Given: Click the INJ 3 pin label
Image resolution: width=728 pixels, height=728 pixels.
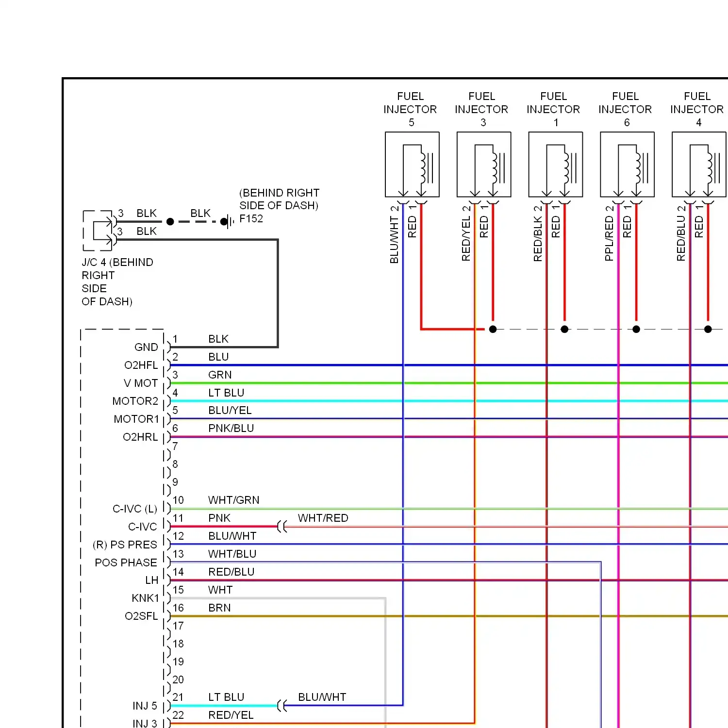Looking at the screenshot, I should pyautogui.click(x=145, y=723).
